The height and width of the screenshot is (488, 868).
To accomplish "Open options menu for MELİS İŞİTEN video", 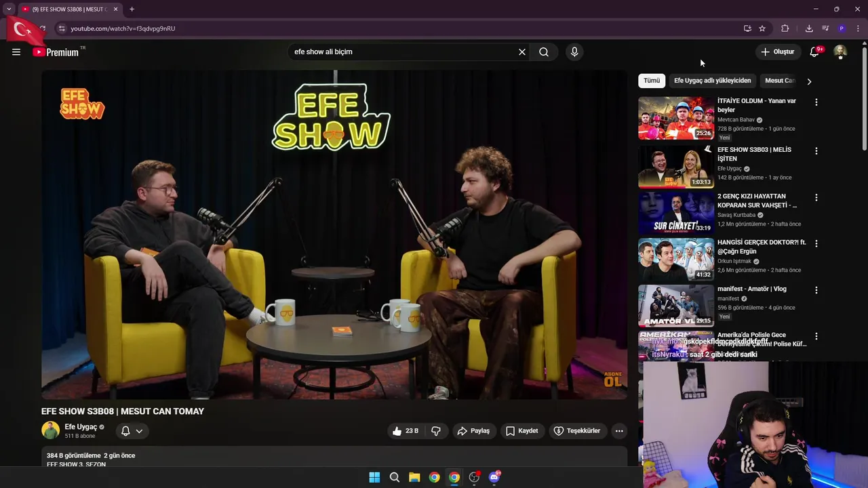I will pyautogui.click(x=816, y=151).
